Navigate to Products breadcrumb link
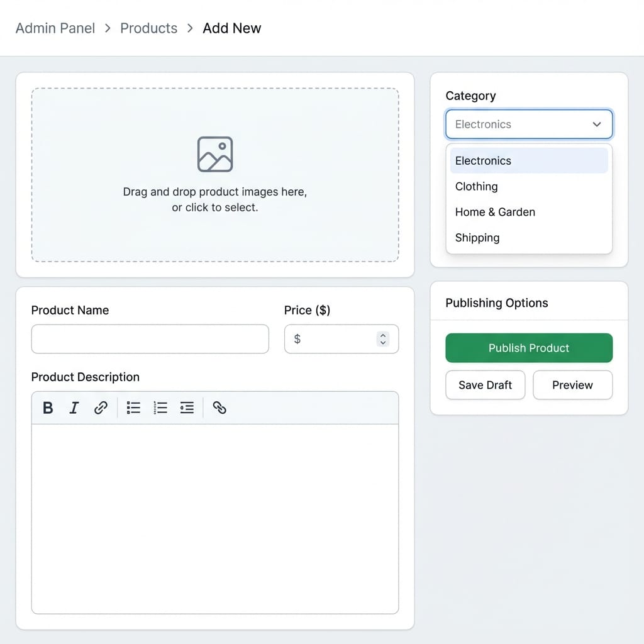 pos(148,28)
